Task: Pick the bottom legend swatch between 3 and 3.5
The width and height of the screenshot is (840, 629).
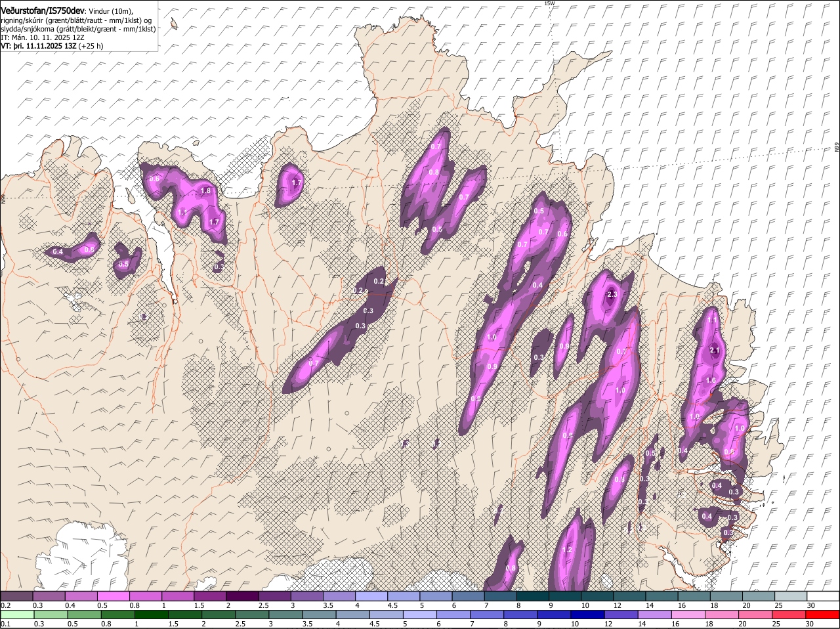Action: (x=286, y=615)
